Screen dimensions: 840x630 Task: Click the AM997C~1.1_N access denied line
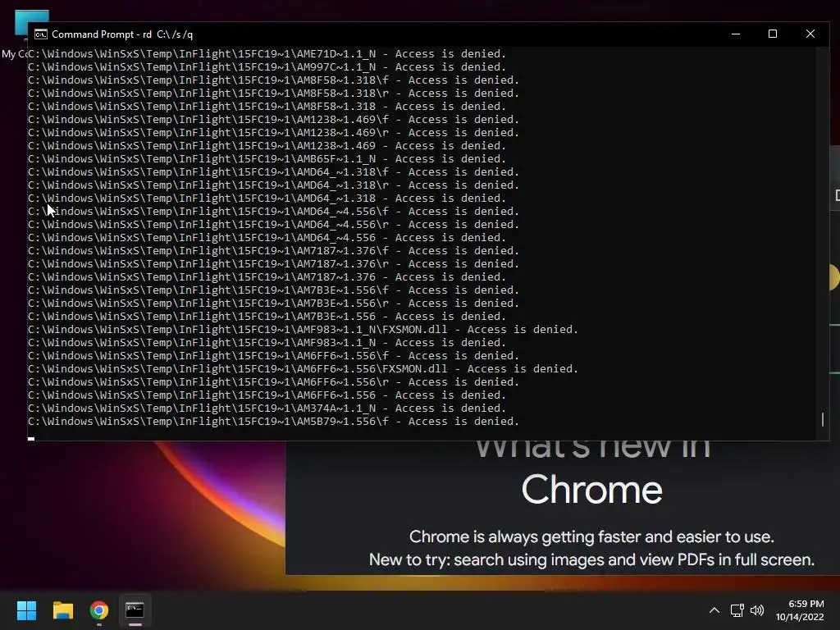[x=267, y=67]
